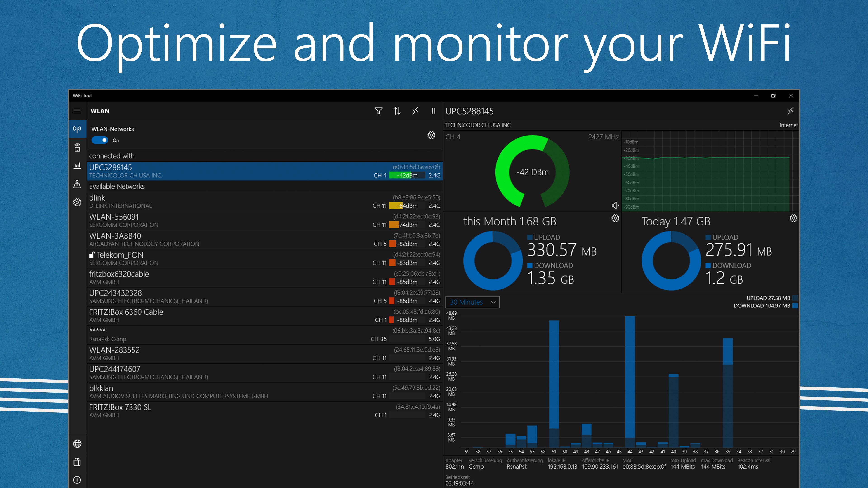Click the DOWNLOAD legend color square
Viewport: 868px width, 488px height.
pos(795,305)
